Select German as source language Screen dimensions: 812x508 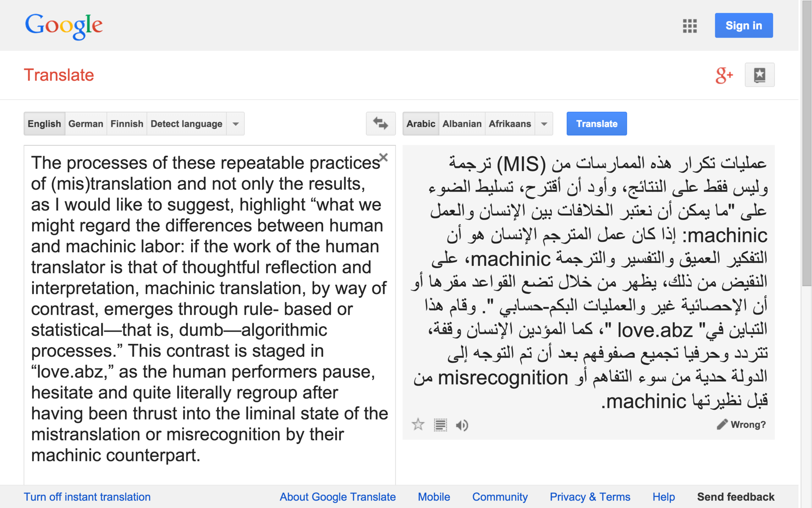pos(85,124)
